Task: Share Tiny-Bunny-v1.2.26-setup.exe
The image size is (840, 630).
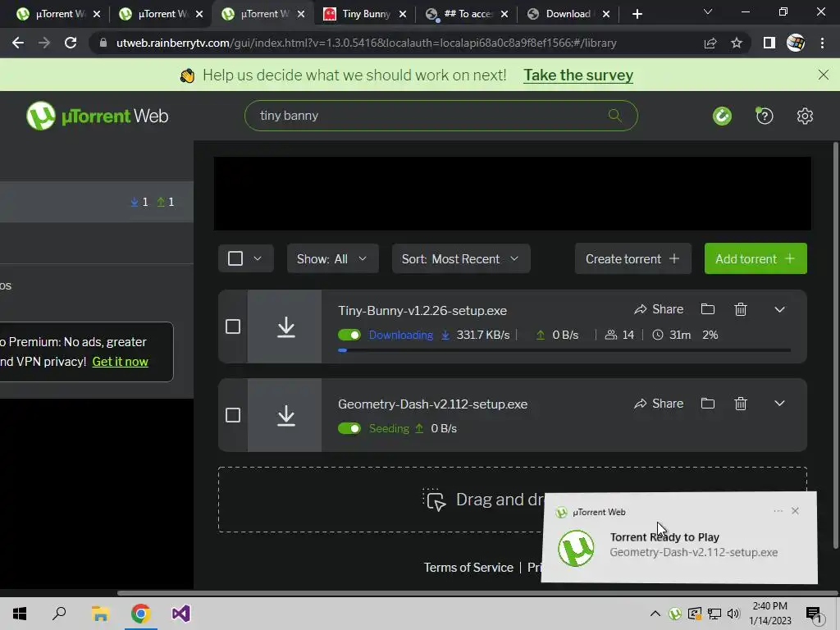Action: click(x=659, y=309)
